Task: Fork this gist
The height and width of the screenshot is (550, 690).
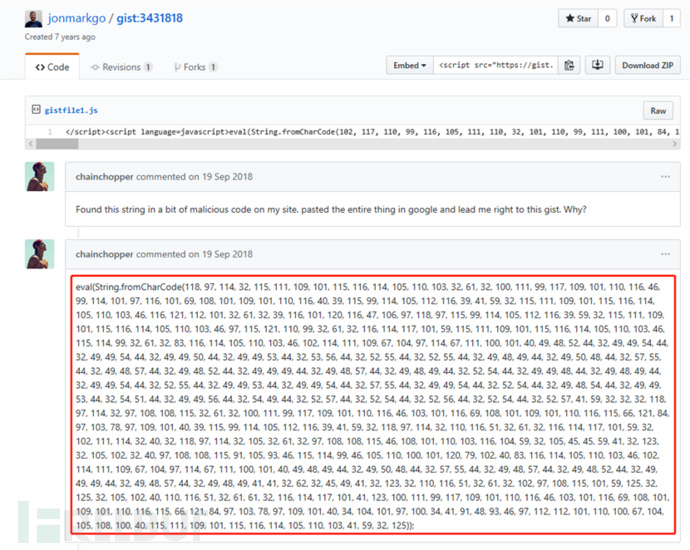Action: 643,18
